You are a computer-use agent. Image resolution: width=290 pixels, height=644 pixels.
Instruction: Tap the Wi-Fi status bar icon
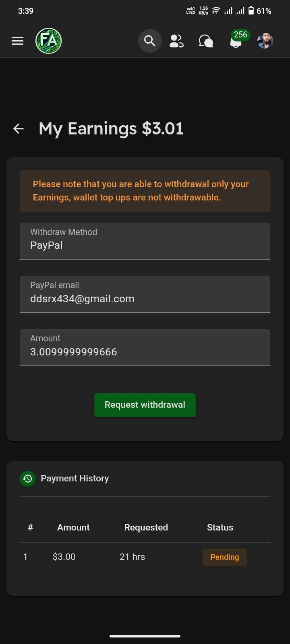click(216, 11)
